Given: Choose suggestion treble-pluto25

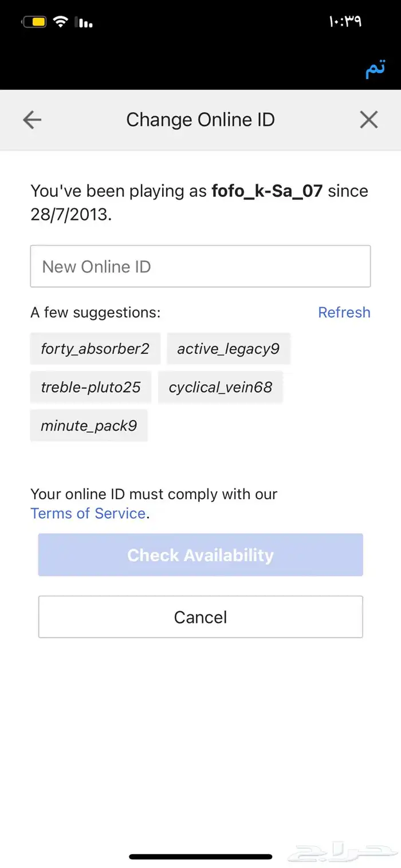Looking at the screenshot, I should coord(91,387).
